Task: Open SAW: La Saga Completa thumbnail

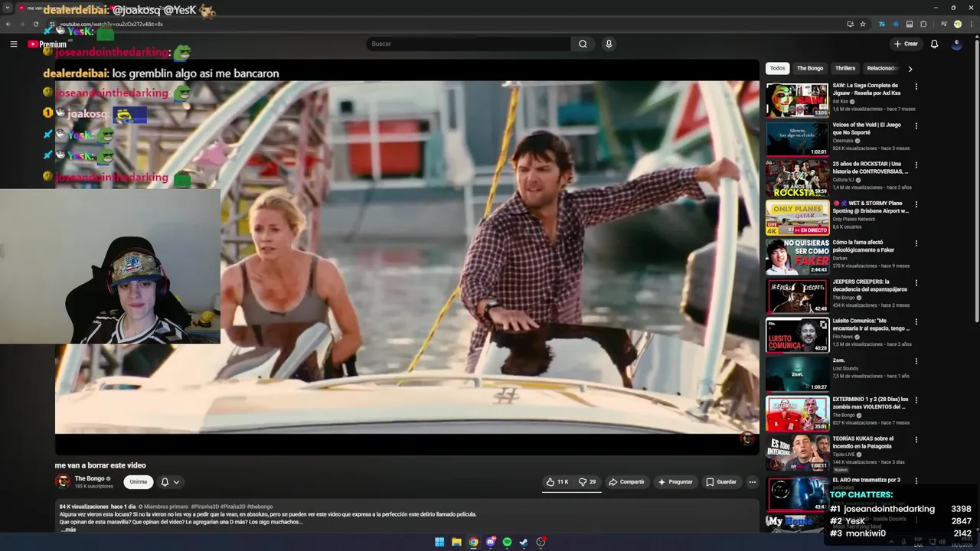Action: coord(797,99)
